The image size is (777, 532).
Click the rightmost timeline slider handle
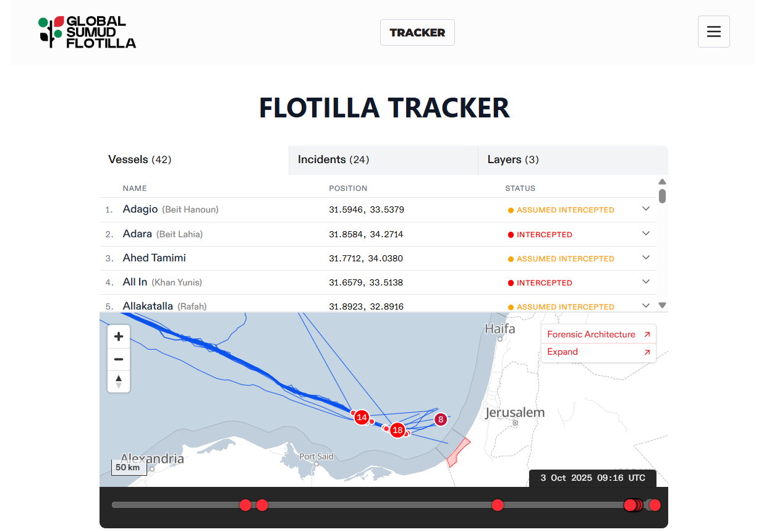point(655,505)
